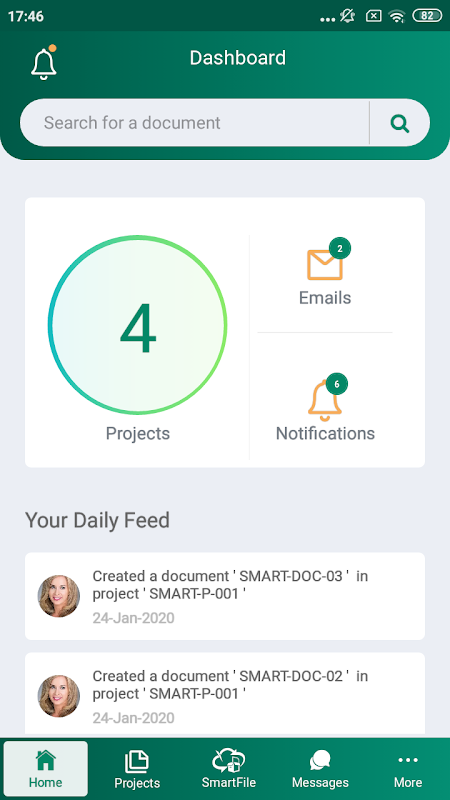Tap the Emails label
Viewport: 450px width, 800px height.
(325, 297)
